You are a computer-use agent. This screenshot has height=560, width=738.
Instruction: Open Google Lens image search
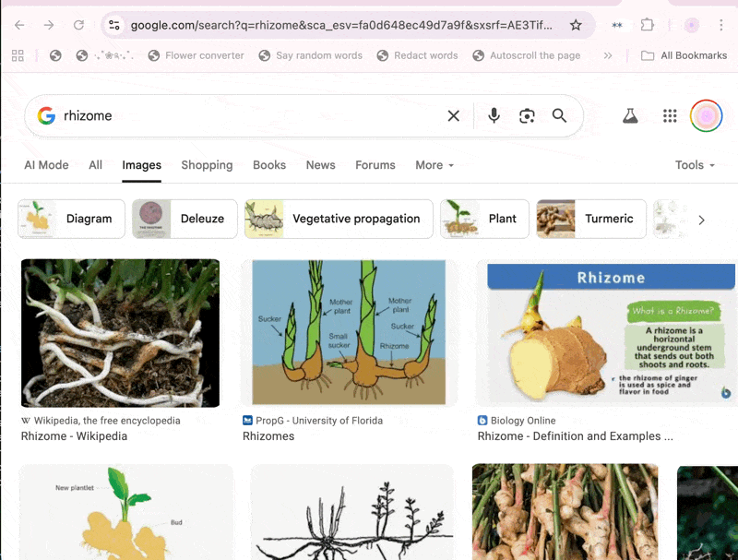[527, 115]
